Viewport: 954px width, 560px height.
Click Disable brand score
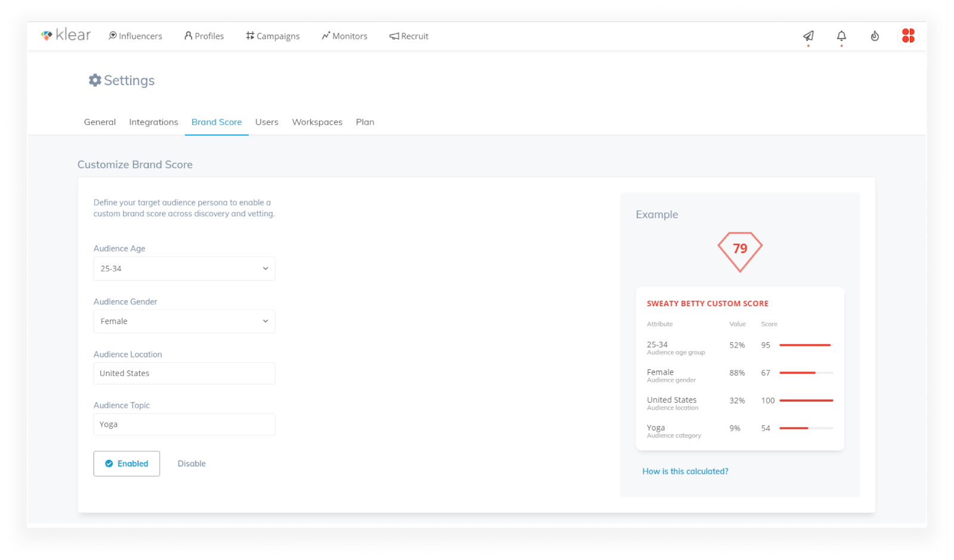(x=191, y=463)
